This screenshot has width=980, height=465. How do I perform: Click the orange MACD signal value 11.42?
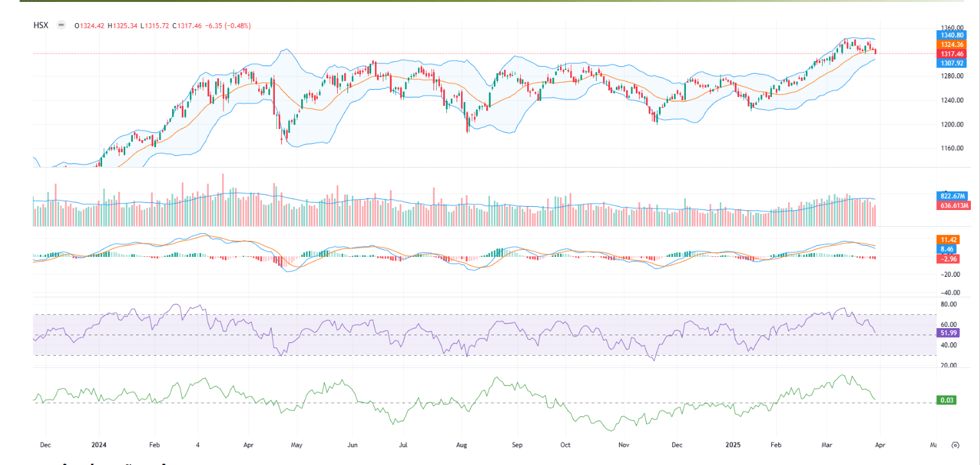coord(949,240)
